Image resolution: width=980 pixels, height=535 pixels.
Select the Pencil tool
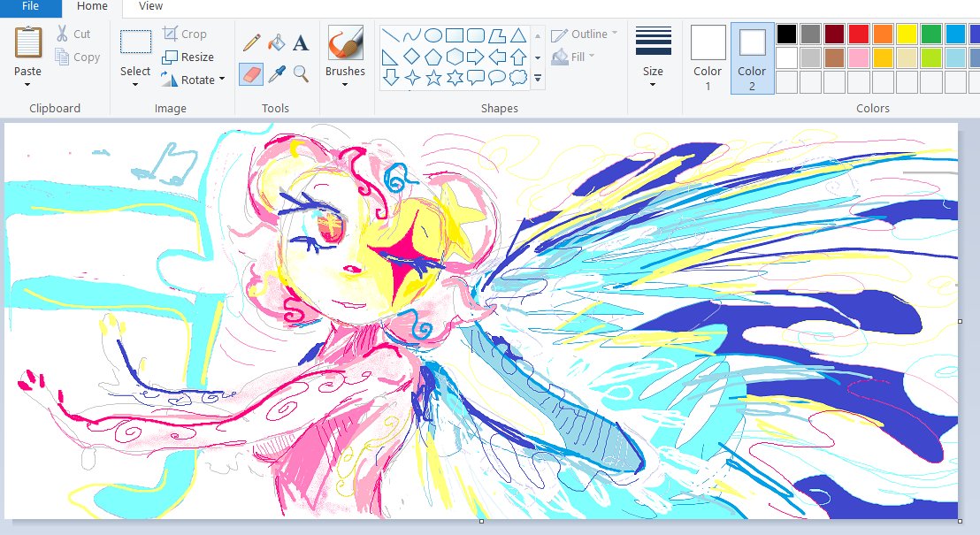tap(251, 43)
